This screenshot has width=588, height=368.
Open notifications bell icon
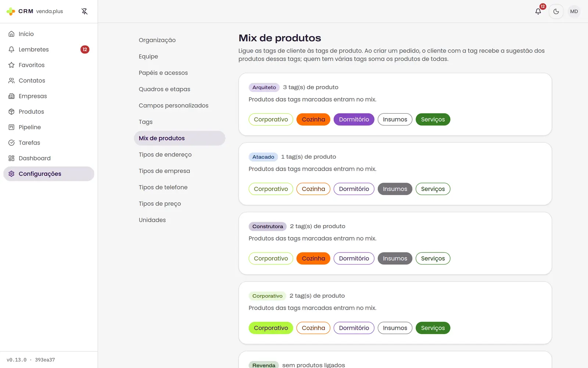[x=538, y=11]
